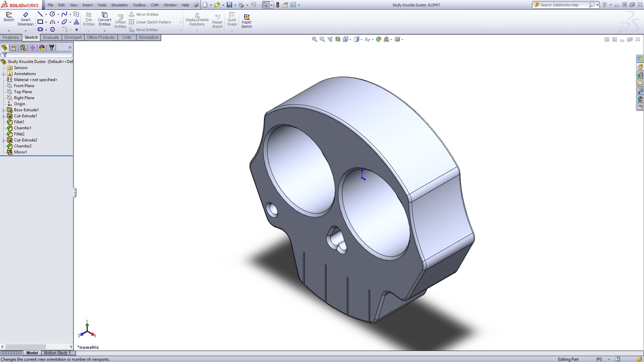Open Design Library in the task pane

[640, 75]
